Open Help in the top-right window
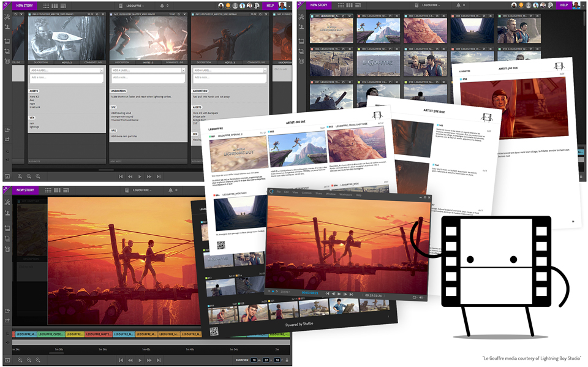Image resolution: width=588 pixels, height=367 pixels. click(564, 6)
